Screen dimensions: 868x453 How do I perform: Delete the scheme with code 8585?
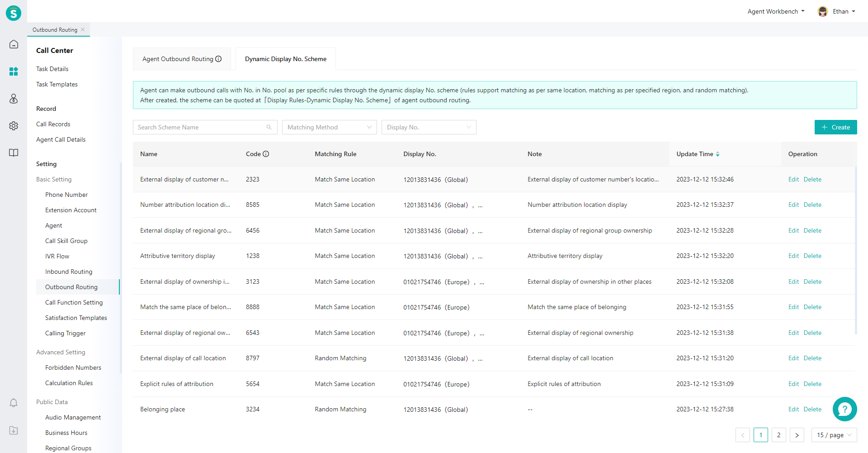click(x=812, y=205)
